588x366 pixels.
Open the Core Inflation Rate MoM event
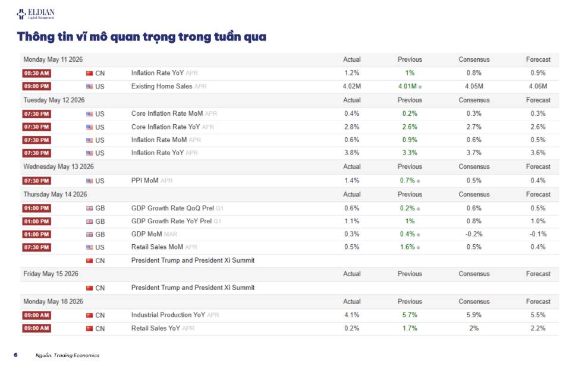click(167, 113)
